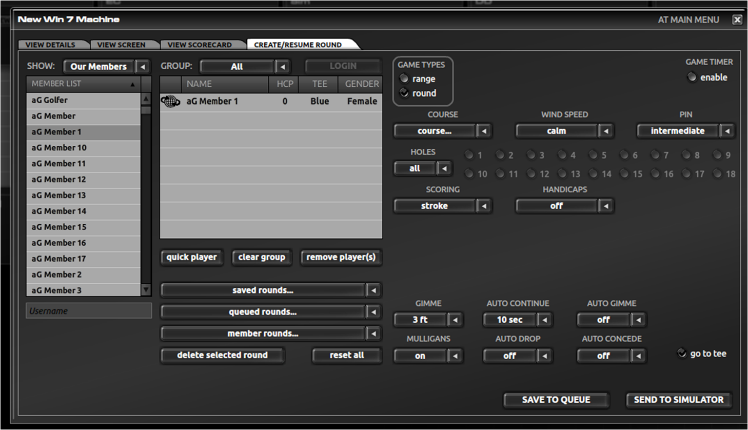748x430 pixels.
Task: Switch to the View Scorecard tab
Action: (x=199, y=44)
